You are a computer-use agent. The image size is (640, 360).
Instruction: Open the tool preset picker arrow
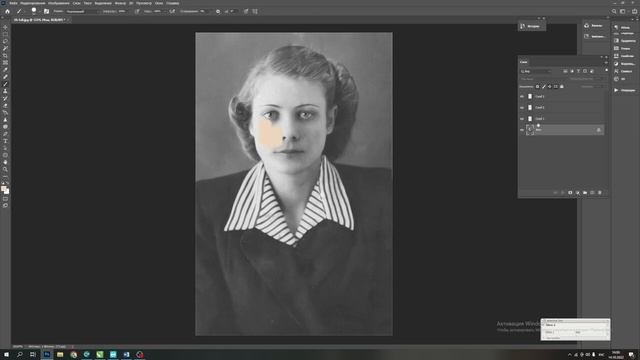click(24, 11)
